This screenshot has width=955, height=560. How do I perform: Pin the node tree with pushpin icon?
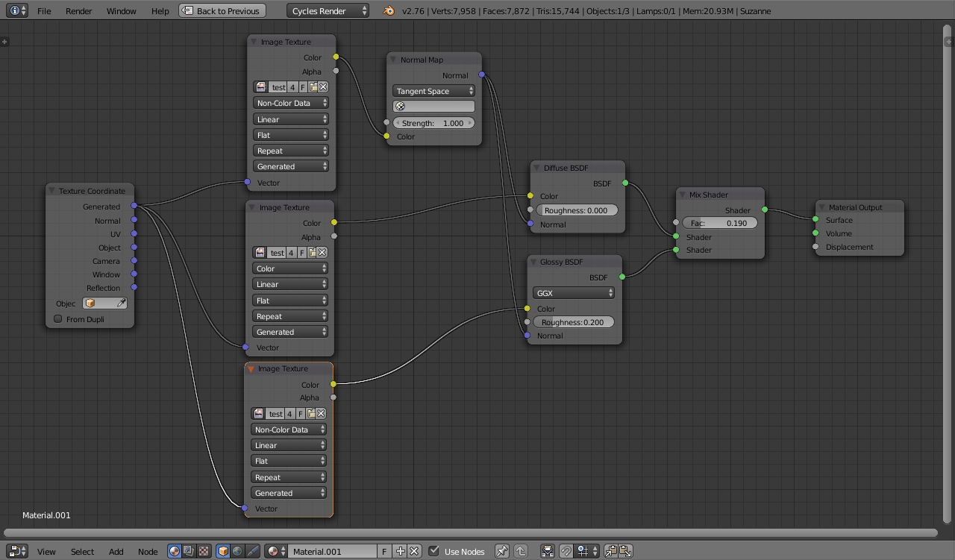tap(502, 551)
